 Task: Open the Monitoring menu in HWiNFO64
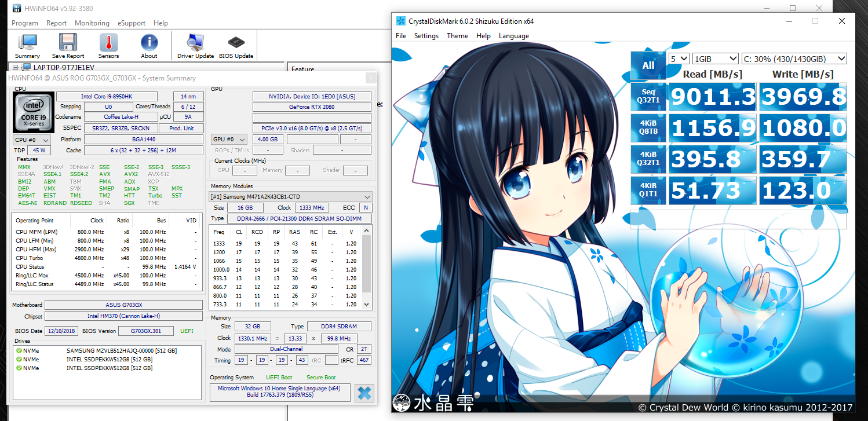(x=92, y=23)
